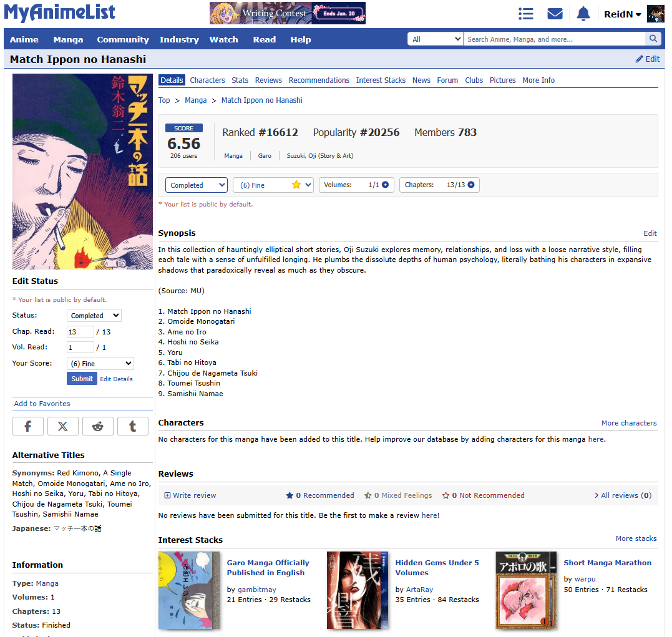Image resolution: width=672 pixels, height=637 pixels.
Task: Click gambitmay user link
Action: click(x=256, y=590)
